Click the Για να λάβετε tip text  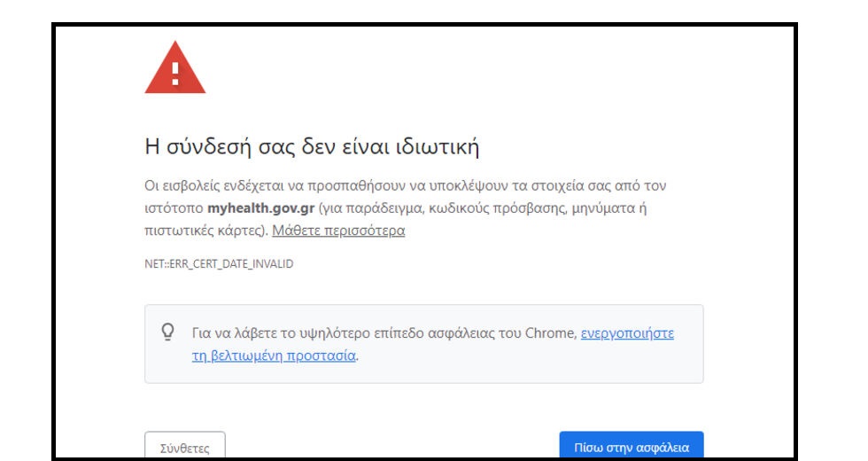[230, 333]
